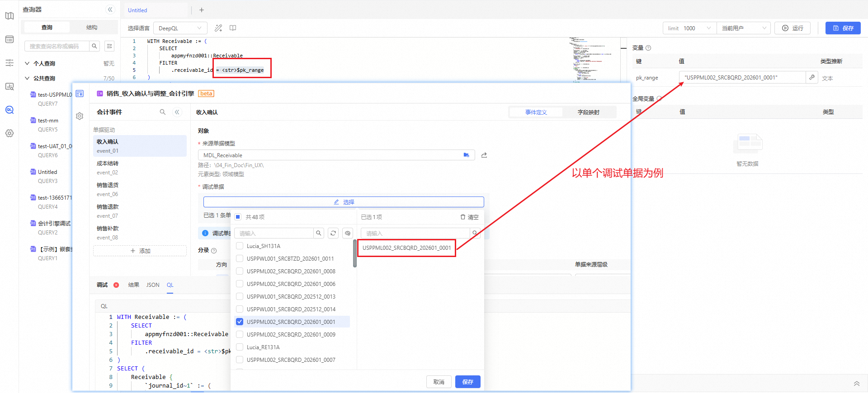Click the eye icon beside refresh
Viewport: 868px width, 393px height.
(348, 233)
